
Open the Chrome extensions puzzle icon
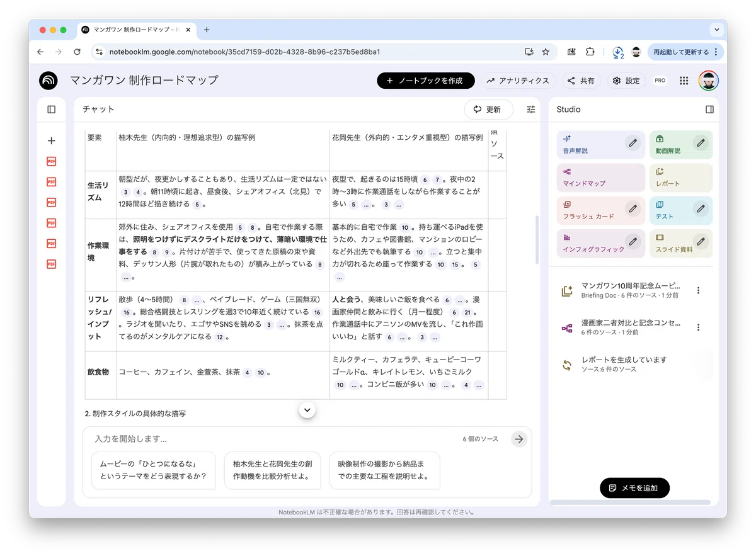pyautogui.click(x=590, y=52)
